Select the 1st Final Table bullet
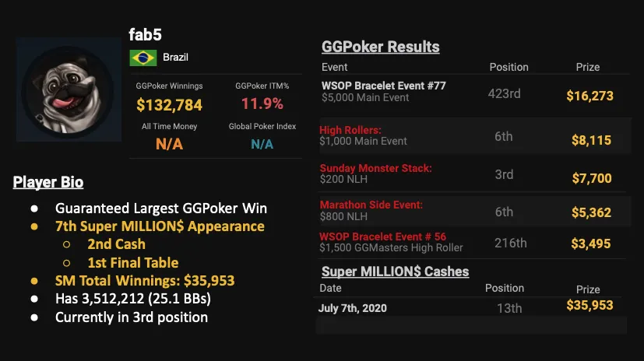The height and width of the screenshot is (361, 644). point(128,263)
